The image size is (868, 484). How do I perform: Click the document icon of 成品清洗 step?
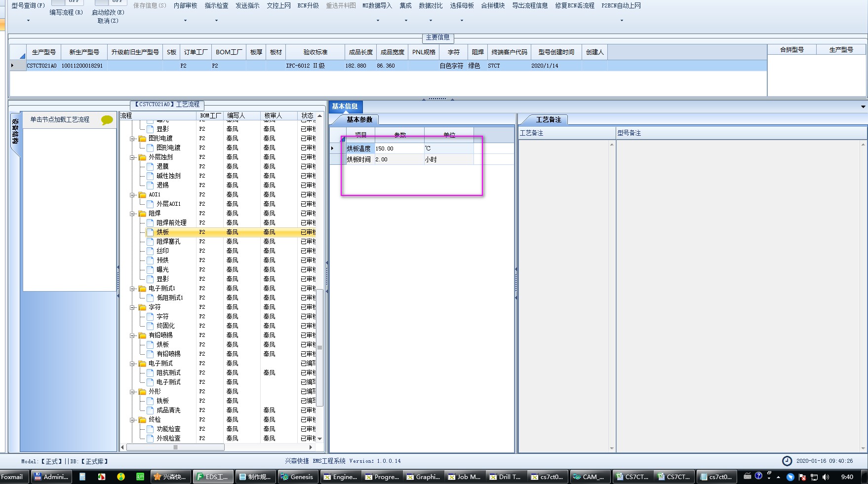(x=150, y=410)
